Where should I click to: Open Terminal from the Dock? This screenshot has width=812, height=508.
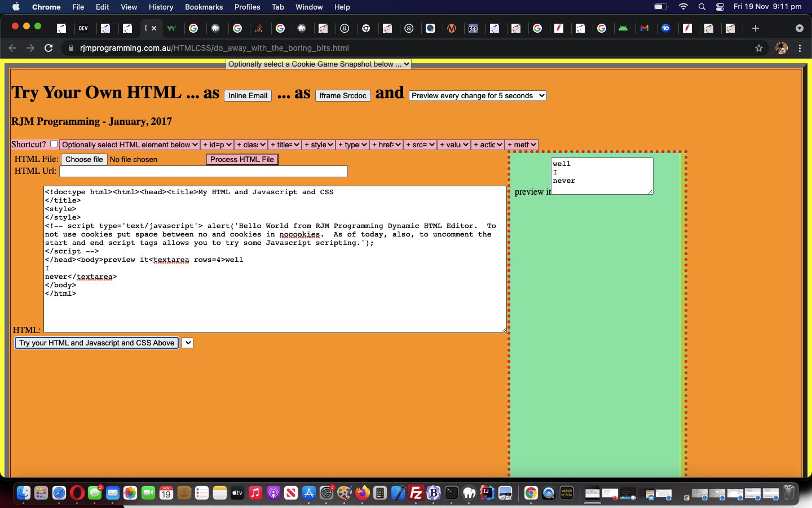tap(452, 493)
